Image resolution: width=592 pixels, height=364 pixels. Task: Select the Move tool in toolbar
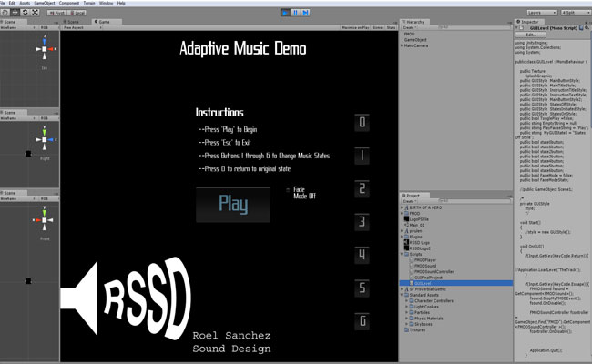[15, 13]
